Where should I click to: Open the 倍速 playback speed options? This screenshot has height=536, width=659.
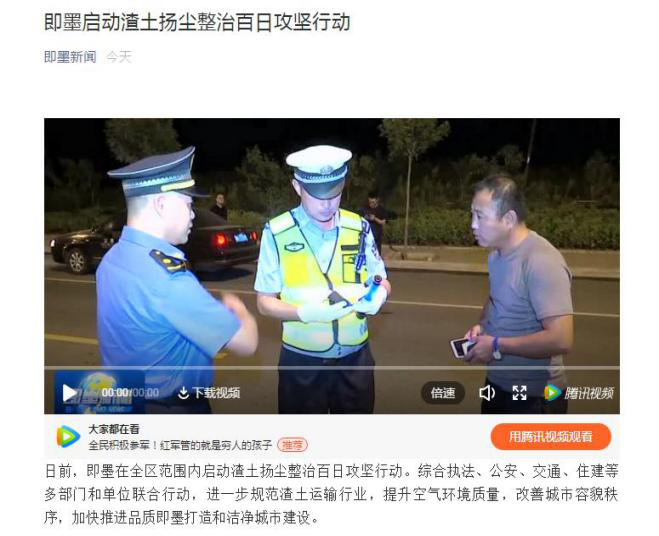coord(443,393)
